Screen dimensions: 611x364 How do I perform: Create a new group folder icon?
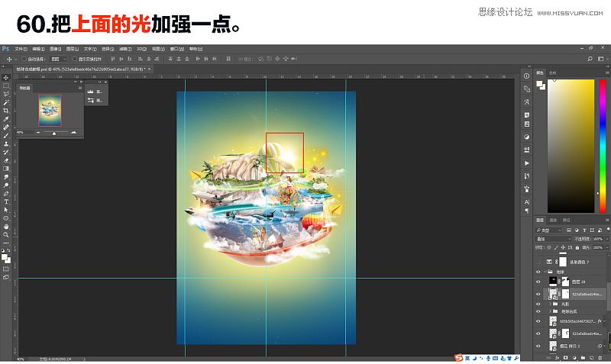(x=583, y=357)
